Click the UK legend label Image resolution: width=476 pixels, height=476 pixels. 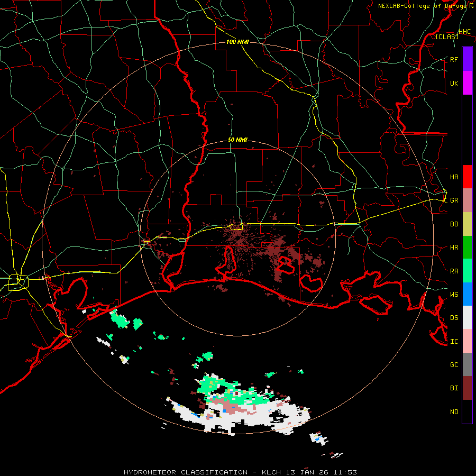click(454, 83)
